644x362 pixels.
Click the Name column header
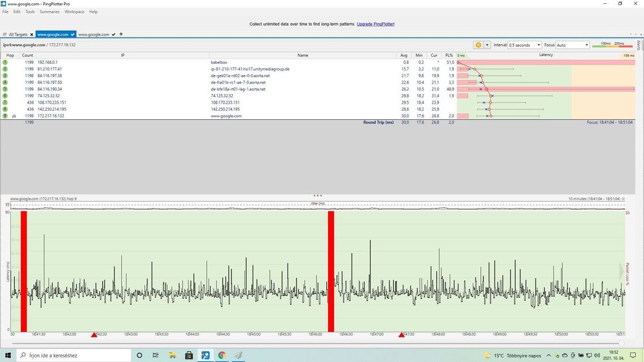click(303, 55)
